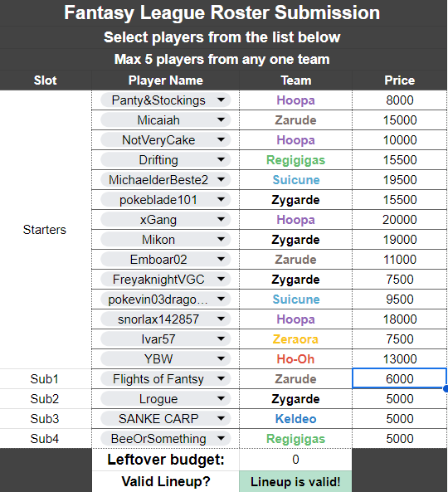Expand the truncated pokevin03drago dropdown
Image resolution: width=448 pixels, height=492 pixels.
coord(165,300)
